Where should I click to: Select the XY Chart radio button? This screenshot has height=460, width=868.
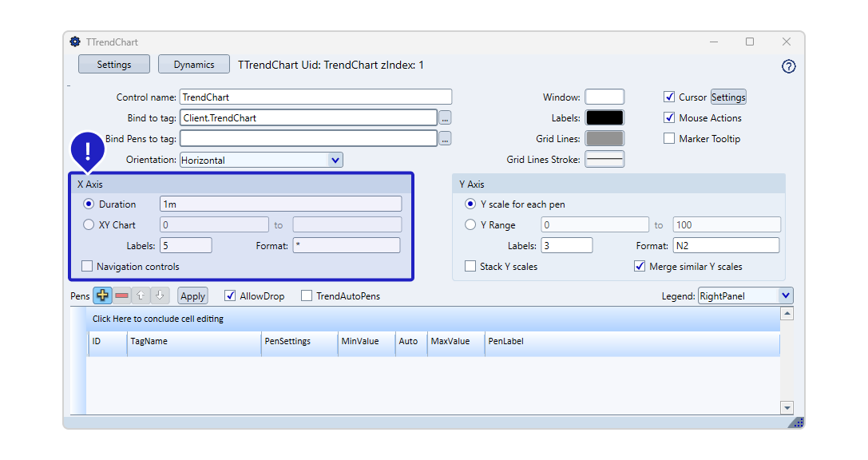(89, 225)
